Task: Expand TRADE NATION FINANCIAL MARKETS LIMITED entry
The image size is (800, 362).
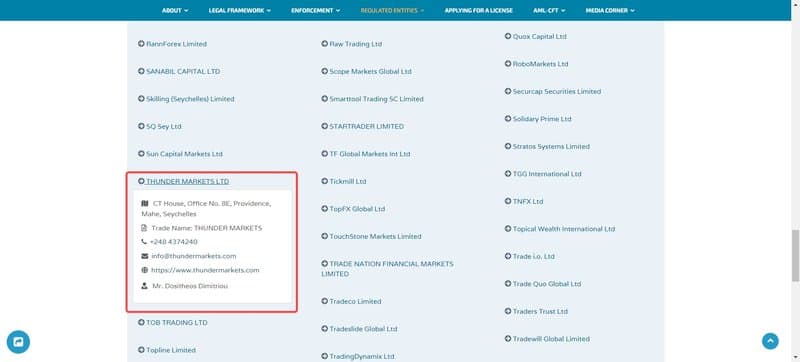Action: coord(387,269)
